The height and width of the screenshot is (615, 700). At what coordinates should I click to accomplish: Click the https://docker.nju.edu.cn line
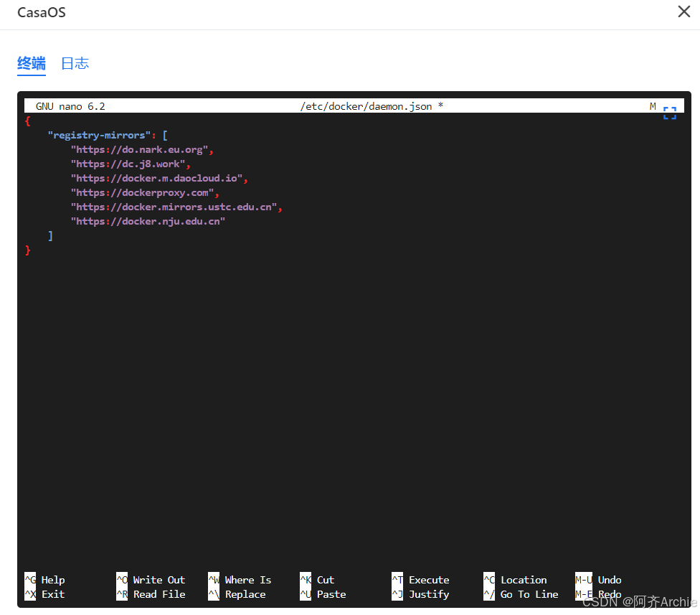click(148, 221)
